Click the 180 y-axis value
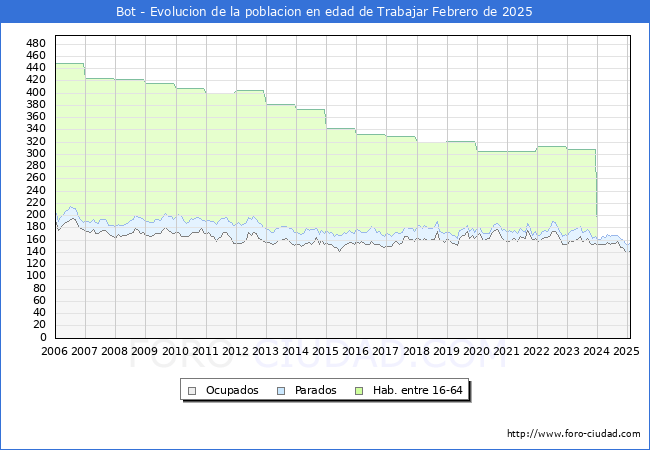The width and height of the screenshot is (650, 450). pos(36,227)
